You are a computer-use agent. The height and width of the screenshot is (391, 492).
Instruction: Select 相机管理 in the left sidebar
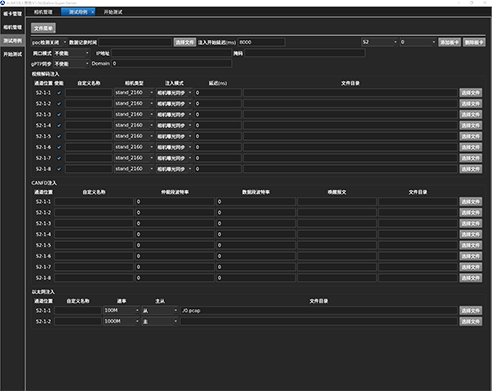pos(13,27)
